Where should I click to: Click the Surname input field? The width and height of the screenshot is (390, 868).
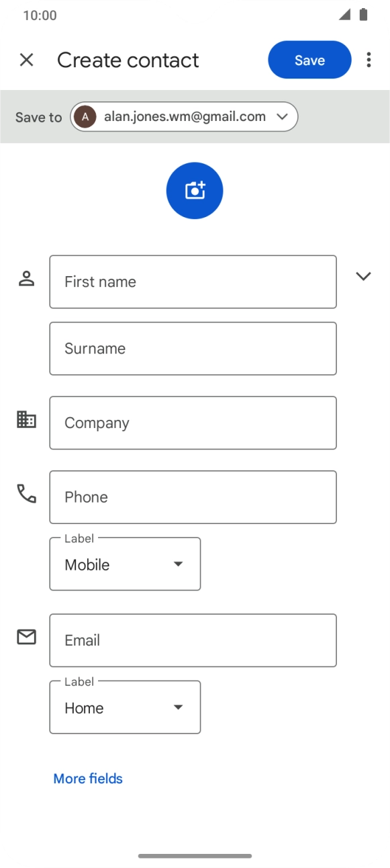click(x=193, y=348)
